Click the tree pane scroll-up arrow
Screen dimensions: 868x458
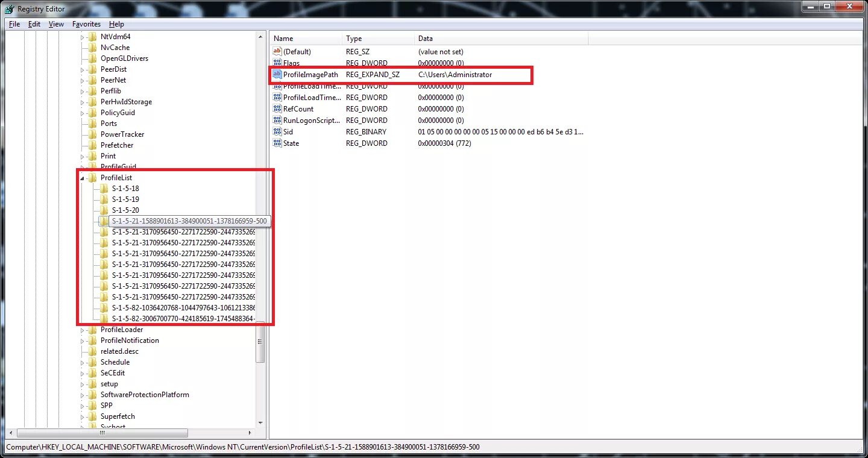pyautogui.click(x=260, y=36)
